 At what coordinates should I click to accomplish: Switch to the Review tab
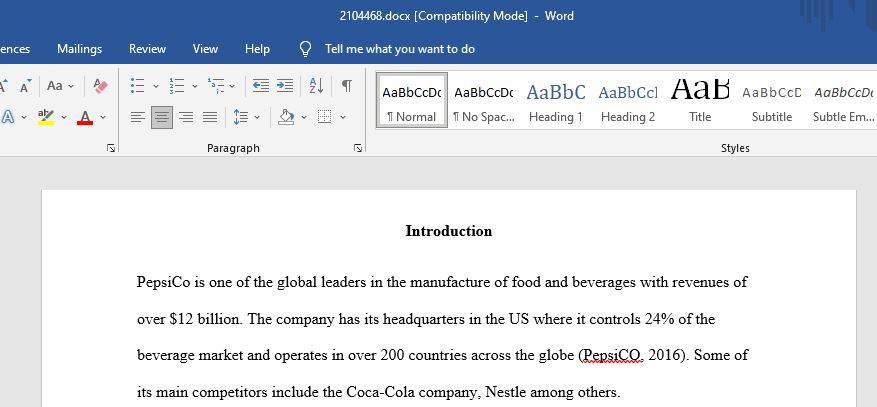click(x=147, y=49)
